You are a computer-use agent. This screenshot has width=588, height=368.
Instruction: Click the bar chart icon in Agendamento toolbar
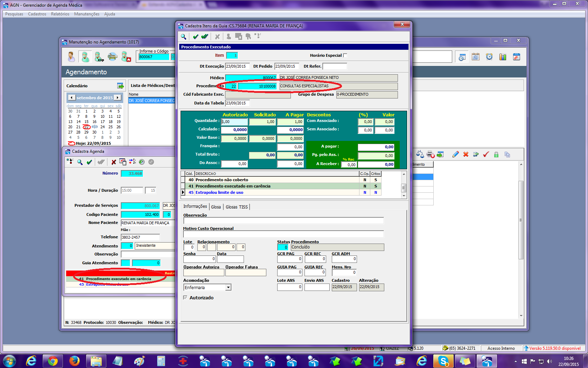point(503,57)
